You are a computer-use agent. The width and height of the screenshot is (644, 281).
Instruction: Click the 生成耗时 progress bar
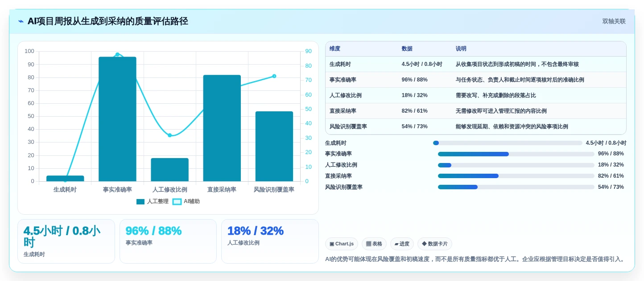[x=508, y=143]
